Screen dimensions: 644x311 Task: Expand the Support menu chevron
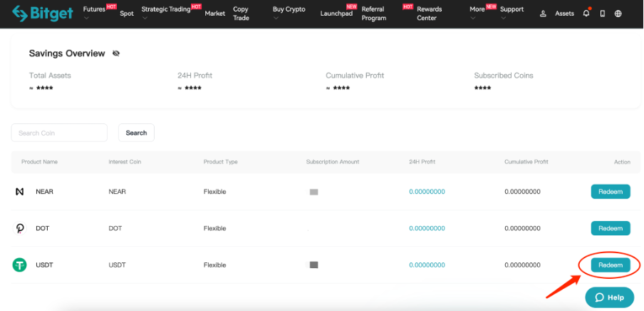click(504, 18)
